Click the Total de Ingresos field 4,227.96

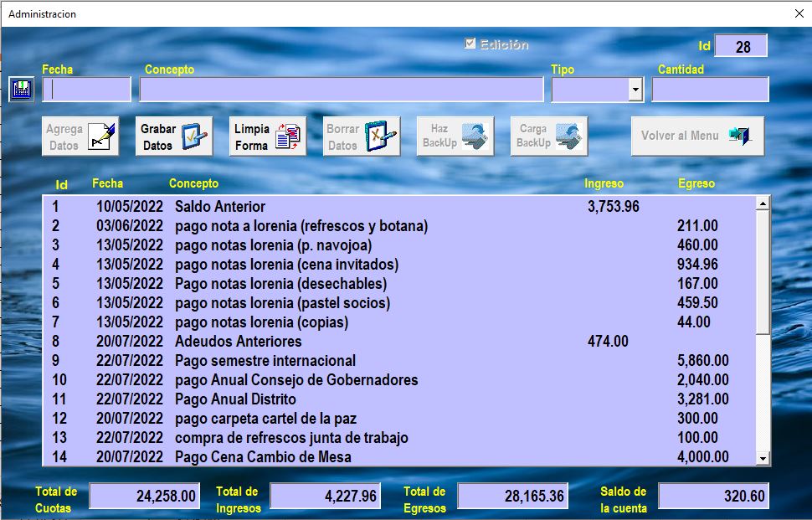(x=325, y=496)
